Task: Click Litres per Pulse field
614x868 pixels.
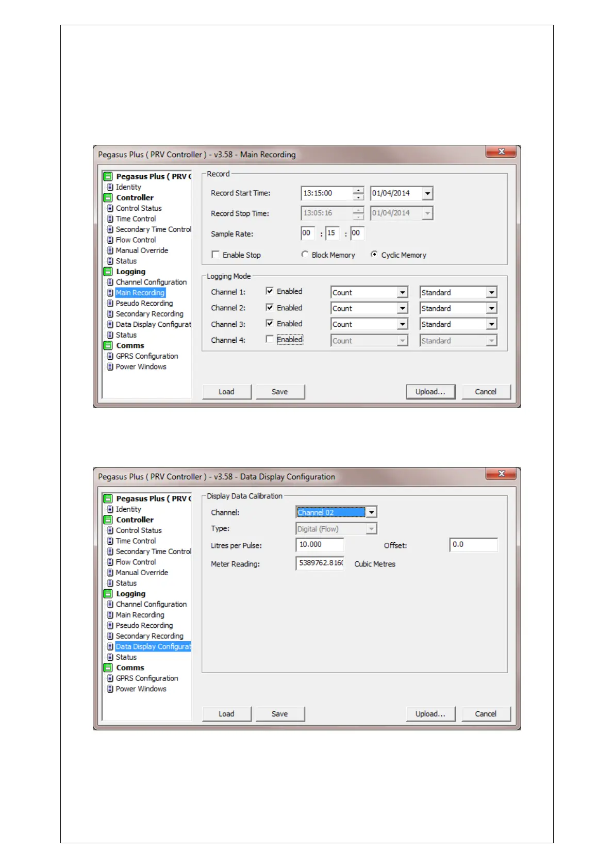Action: point(320,545)
